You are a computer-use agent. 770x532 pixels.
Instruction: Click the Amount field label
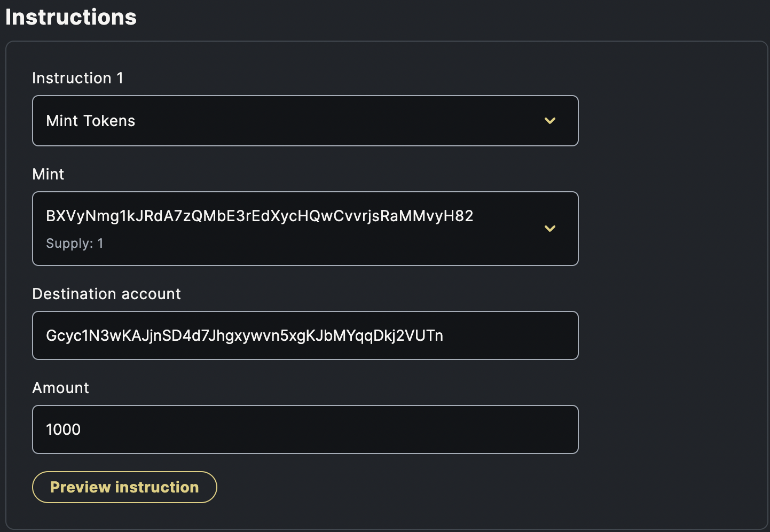pos(61,388)
